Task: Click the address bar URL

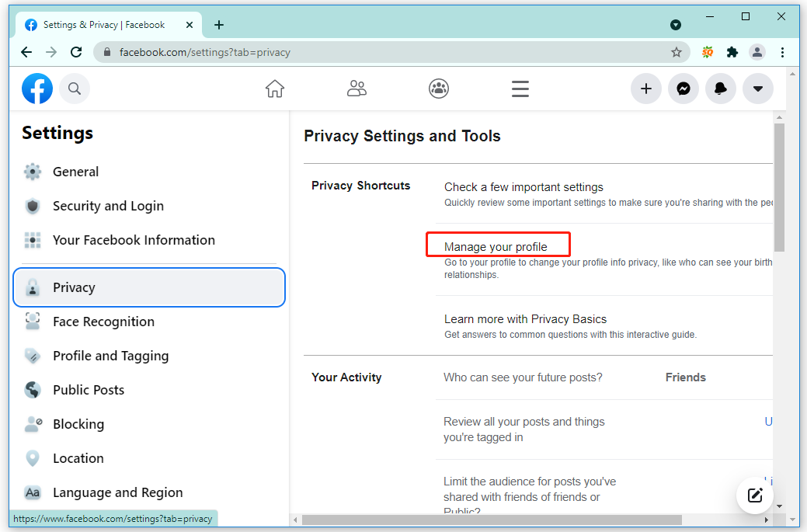Action: coord(205,52)
